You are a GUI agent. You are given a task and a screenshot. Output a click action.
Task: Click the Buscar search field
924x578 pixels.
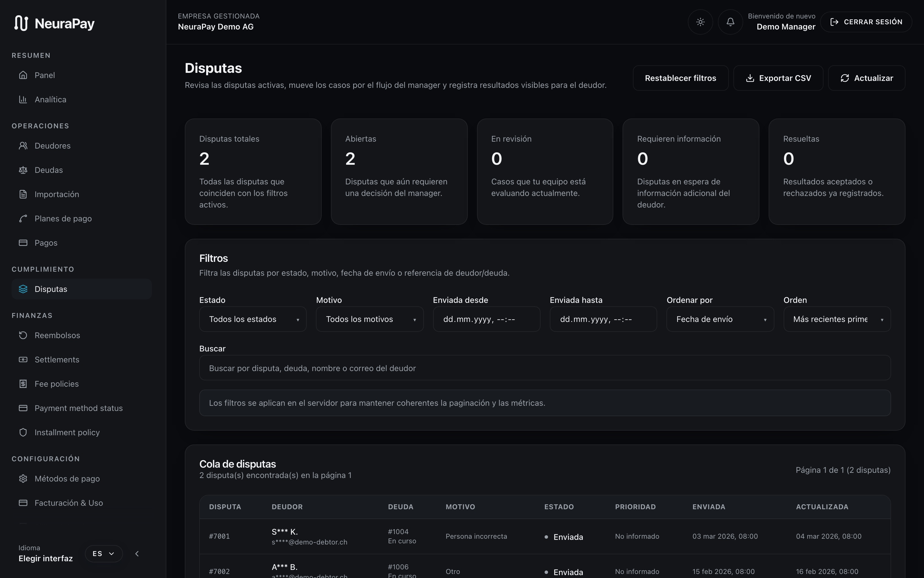click(545, 368)
